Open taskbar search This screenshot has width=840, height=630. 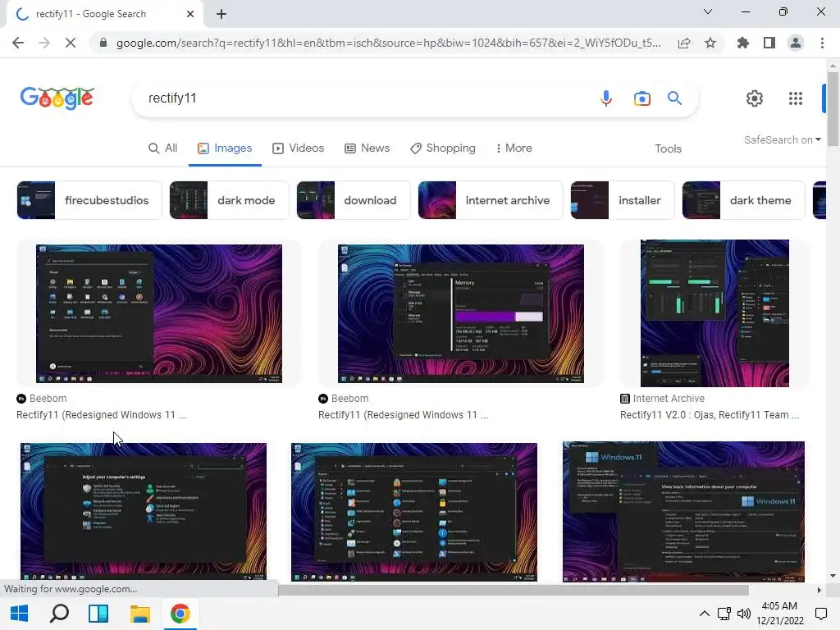(x=59, y=614)
